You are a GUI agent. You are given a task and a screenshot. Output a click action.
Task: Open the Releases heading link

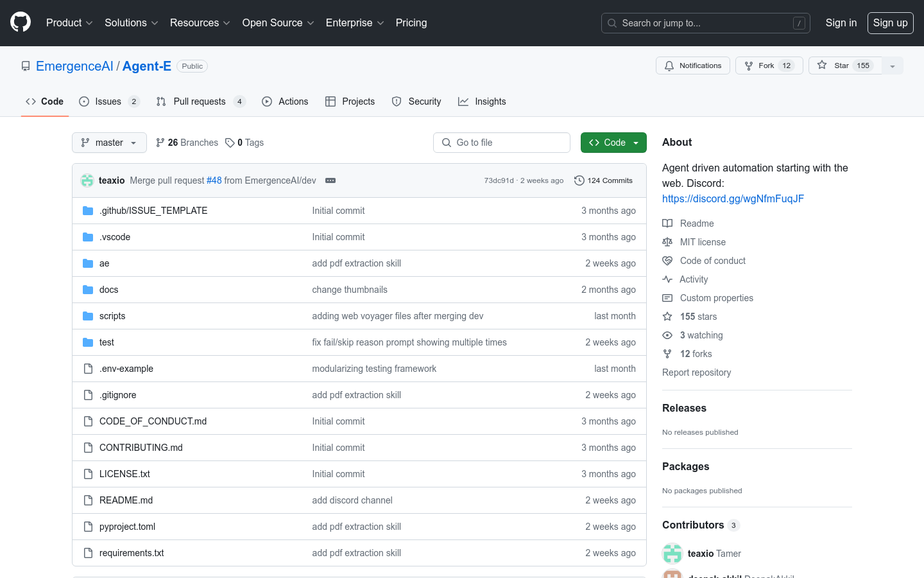684,408
